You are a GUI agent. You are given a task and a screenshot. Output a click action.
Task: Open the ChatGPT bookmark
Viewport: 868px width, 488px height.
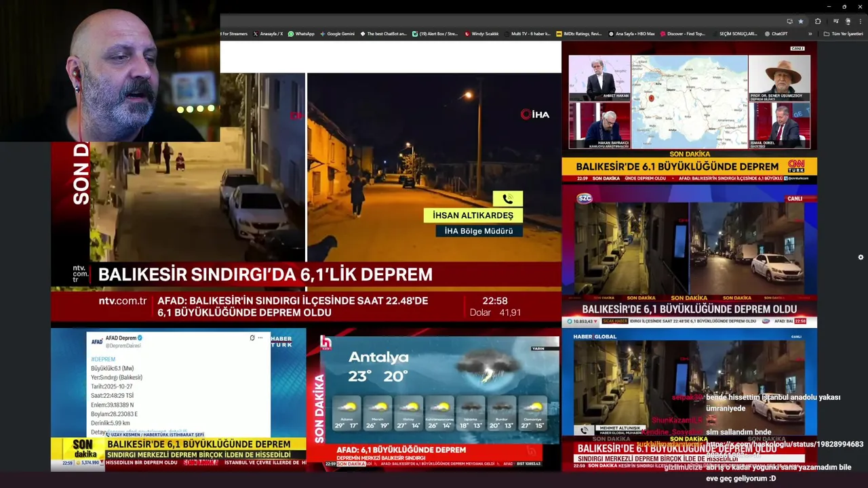(776, 33)
